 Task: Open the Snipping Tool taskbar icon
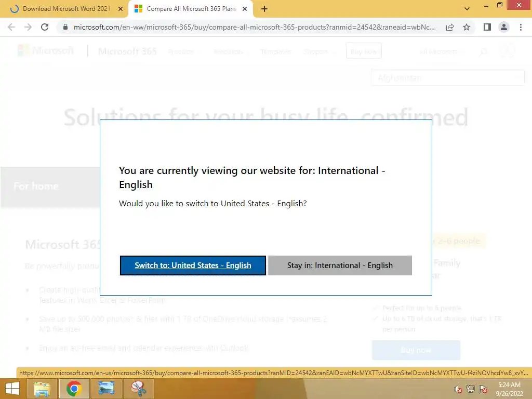pos(138,389)
